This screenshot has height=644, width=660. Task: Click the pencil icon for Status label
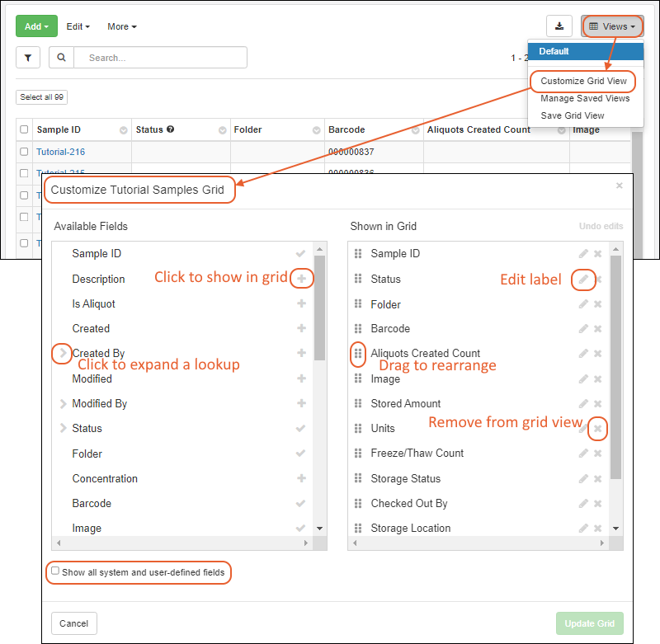pos(583,280)
